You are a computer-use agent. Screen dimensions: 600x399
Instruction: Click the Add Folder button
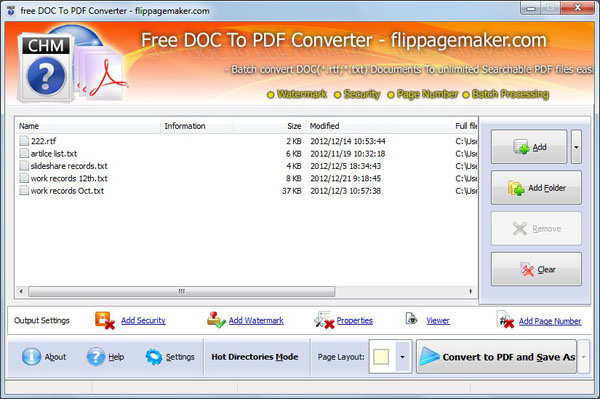click(x=536, y=188)
